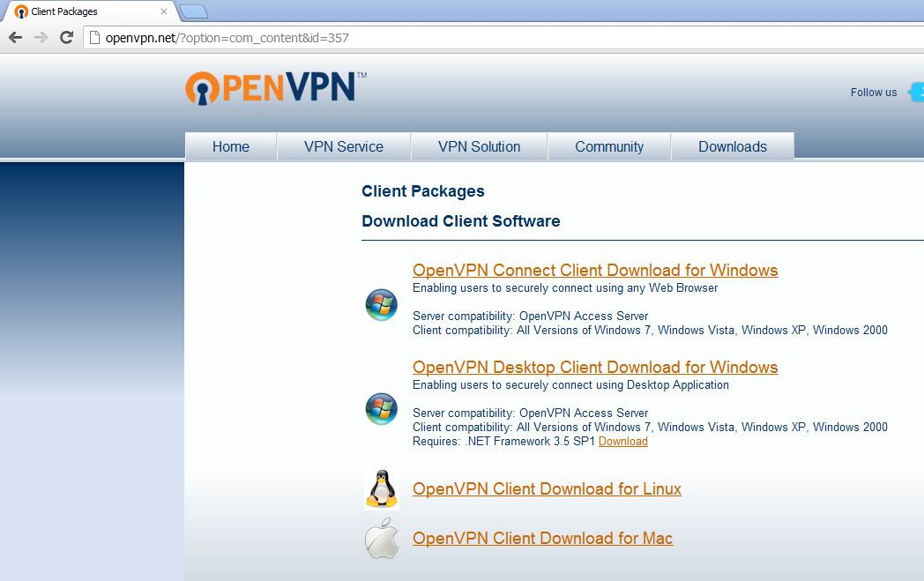
Task: Click the Linux penguin icon
Action: pos(382,489)
